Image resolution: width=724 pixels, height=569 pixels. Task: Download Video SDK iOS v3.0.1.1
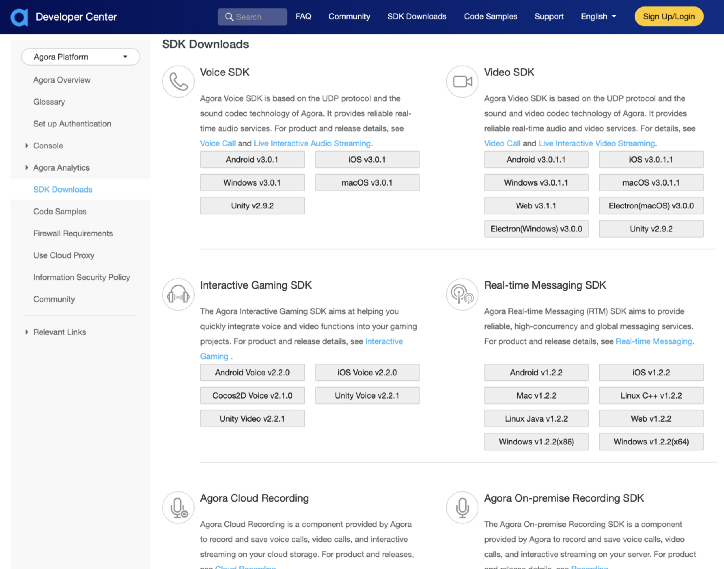651,160
